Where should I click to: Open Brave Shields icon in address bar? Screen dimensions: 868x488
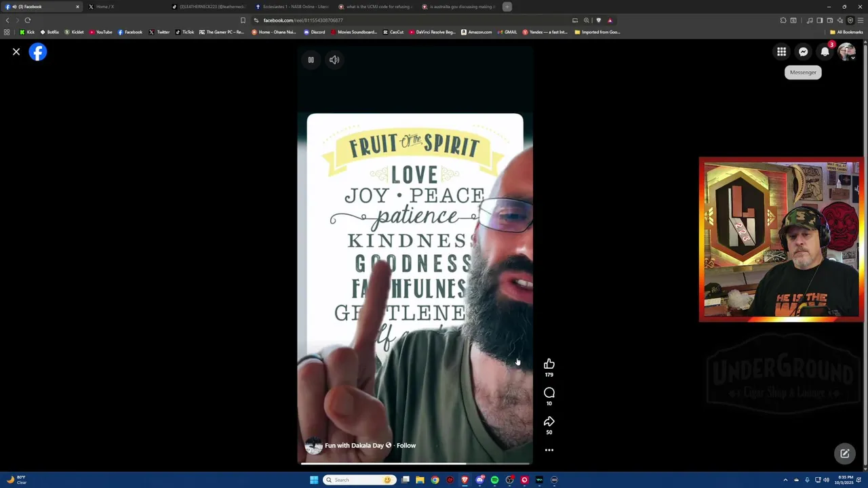(x=599, y=20)
